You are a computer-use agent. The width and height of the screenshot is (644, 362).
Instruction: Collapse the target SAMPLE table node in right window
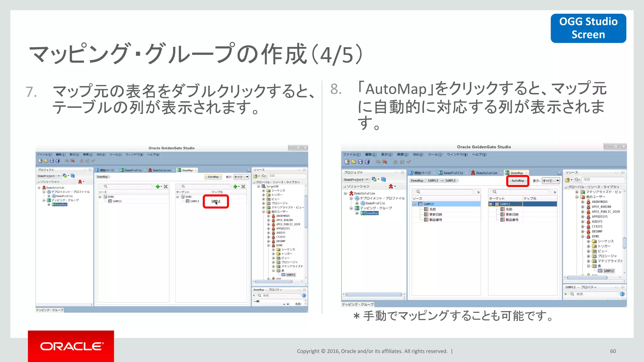(491, 204)
